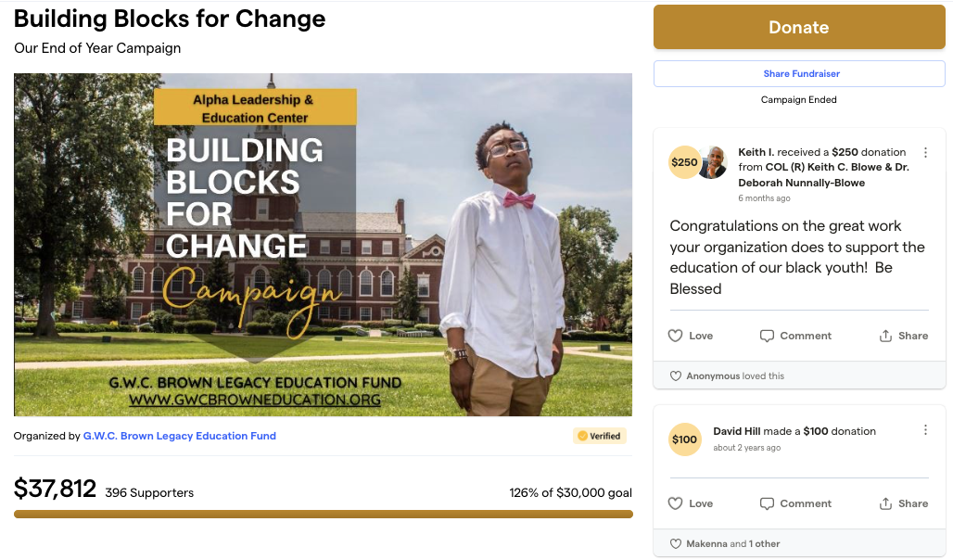Love Keith I.'s $250 donation post

pyautogui.click(x=691, y=336)
